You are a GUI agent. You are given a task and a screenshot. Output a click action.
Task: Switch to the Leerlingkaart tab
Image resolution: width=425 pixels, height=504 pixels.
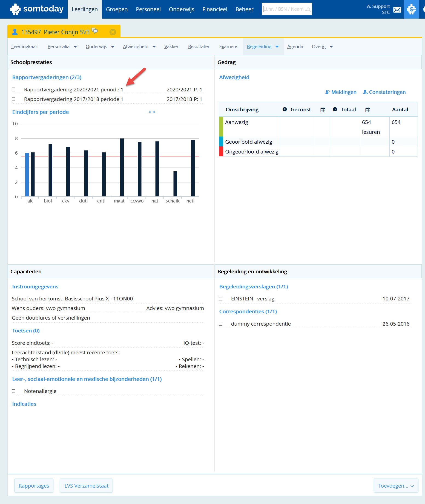[25, 47]
